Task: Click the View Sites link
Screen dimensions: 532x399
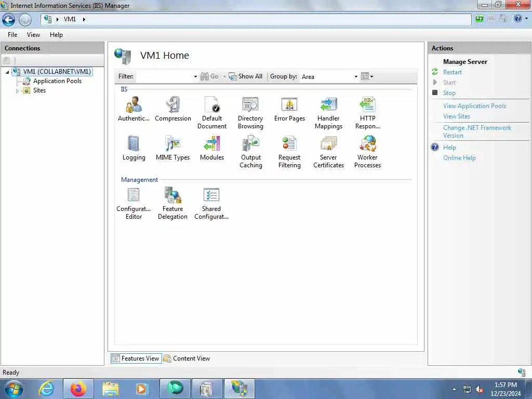Action: tap(456, 116)
